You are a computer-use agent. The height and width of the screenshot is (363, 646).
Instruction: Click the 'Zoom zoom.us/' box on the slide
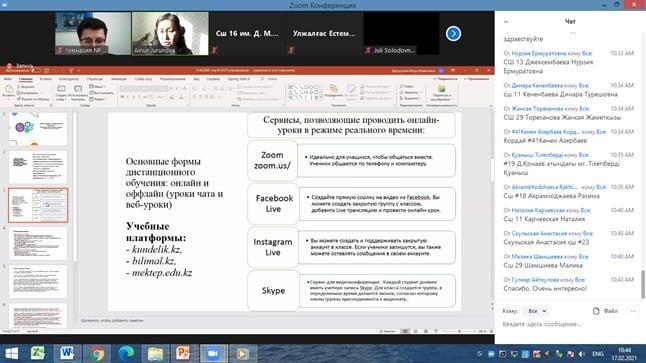pyautogui.click(x=272, y=160)
